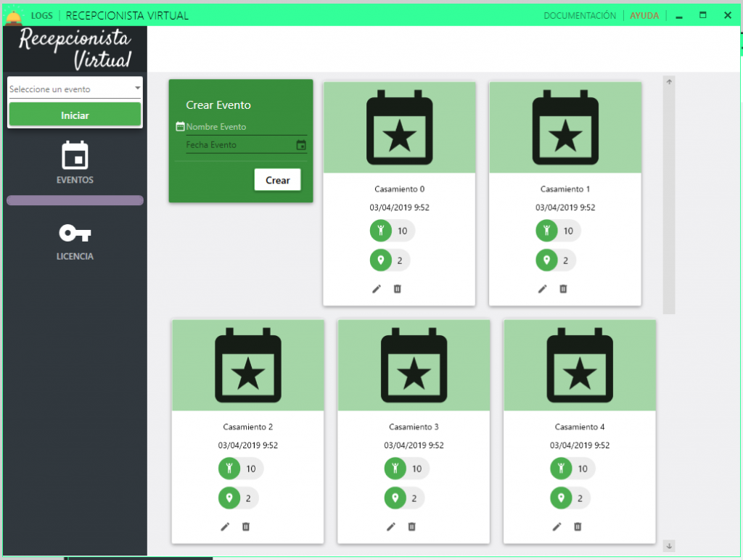Click the 'Crear Evento' heading text

point(218,105)
